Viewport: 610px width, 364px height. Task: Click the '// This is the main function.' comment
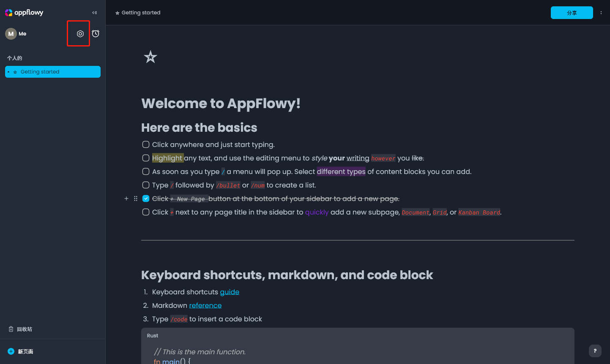coord(200,352)
